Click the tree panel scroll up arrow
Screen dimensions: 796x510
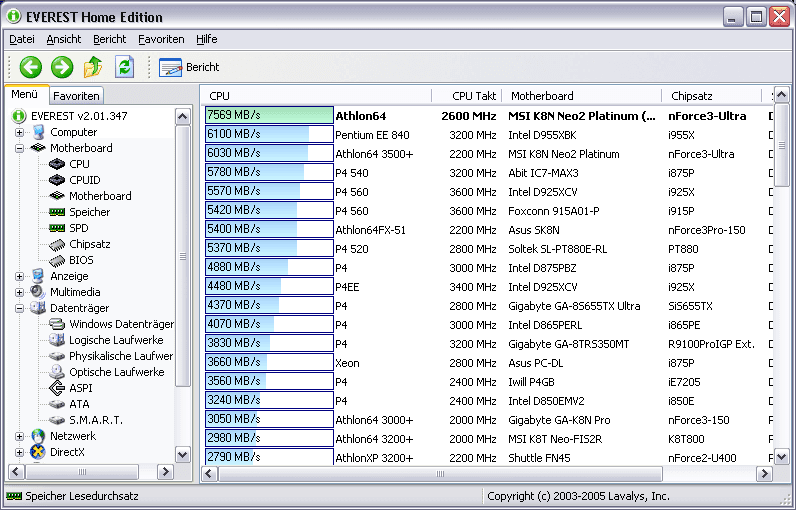[x=183, y=117]
